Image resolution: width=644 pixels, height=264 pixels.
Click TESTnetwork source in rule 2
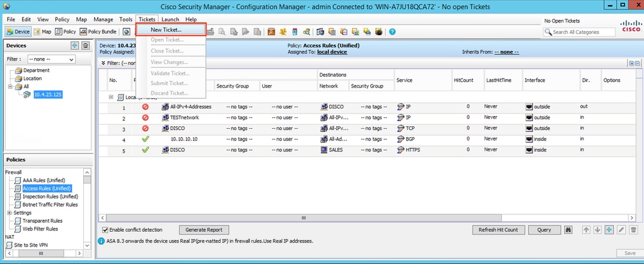click(184, 118)
